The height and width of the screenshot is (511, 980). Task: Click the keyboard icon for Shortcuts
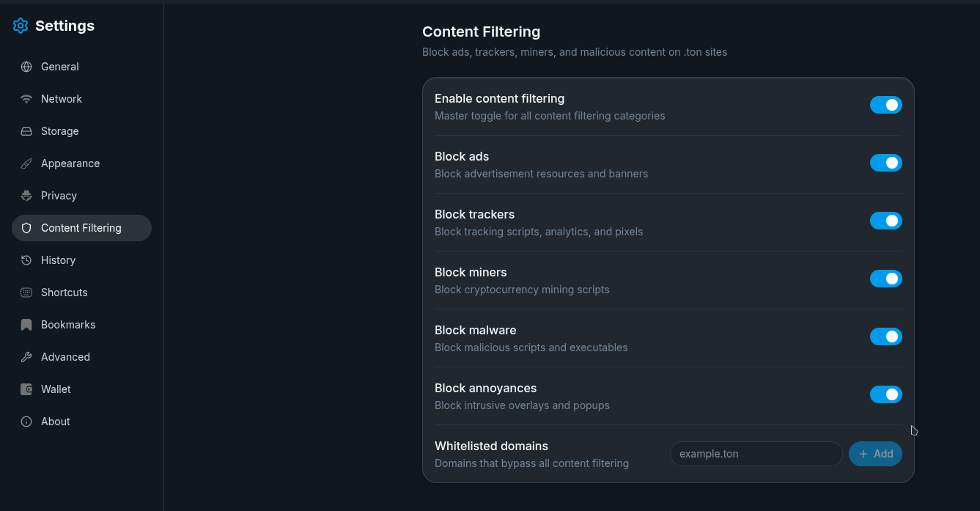point(26,293)
